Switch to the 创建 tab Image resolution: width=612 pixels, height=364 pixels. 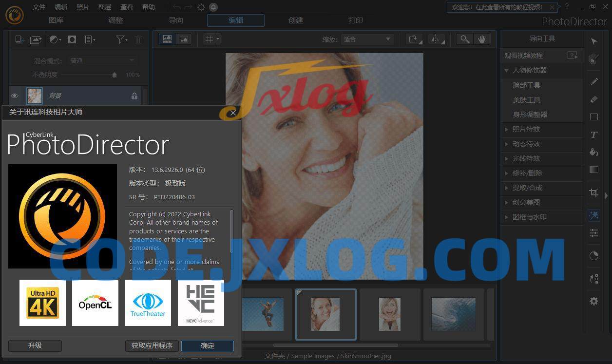(x=296, y=20)
